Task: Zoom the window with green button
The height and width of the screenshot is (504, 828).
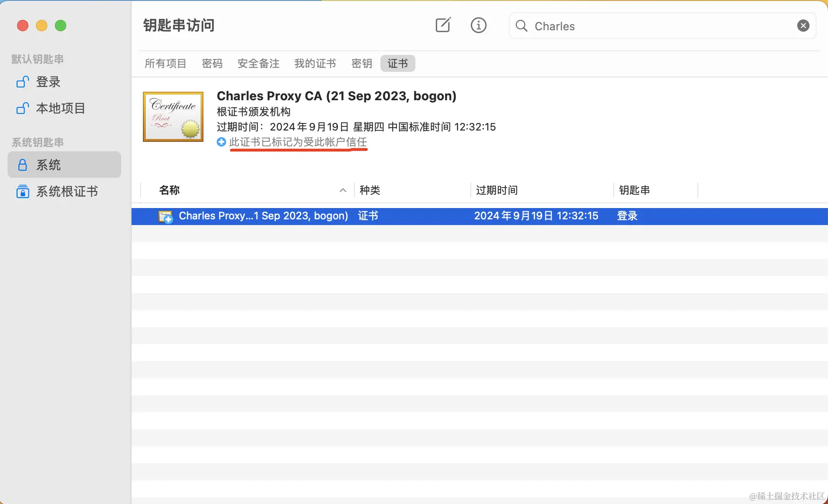Action: tap(61, 26)
